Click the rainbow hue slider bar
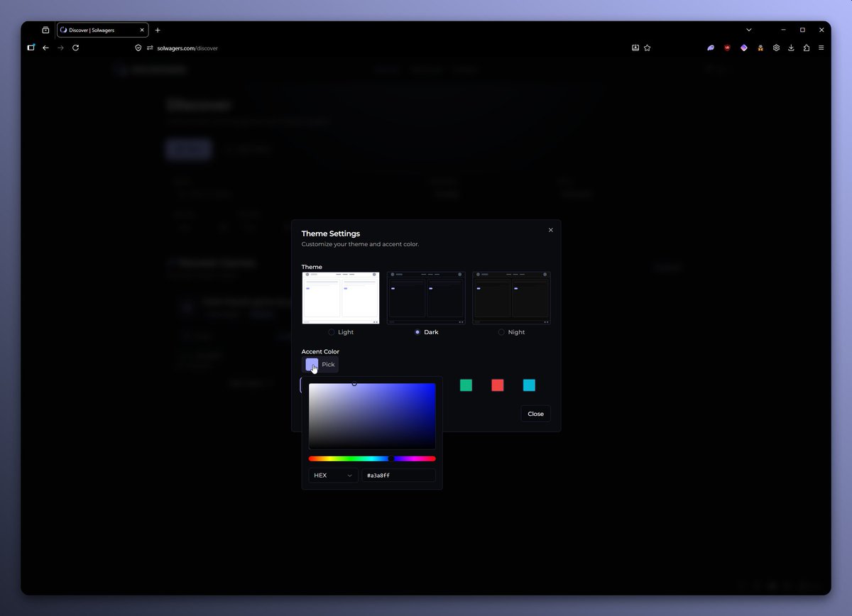The width and height of the screenshot is (852, 616). [372, 459]
